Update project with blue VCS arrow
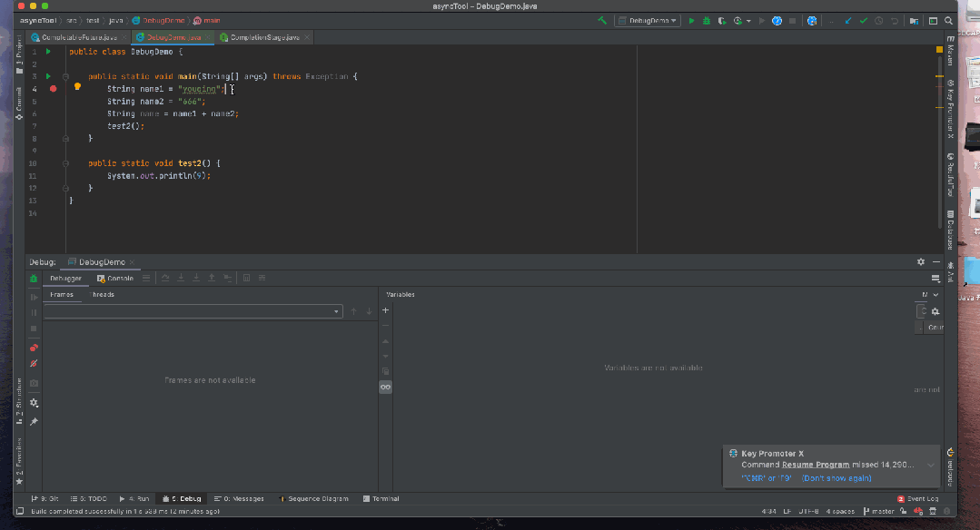The image size is (980, 530). (848, 21)
